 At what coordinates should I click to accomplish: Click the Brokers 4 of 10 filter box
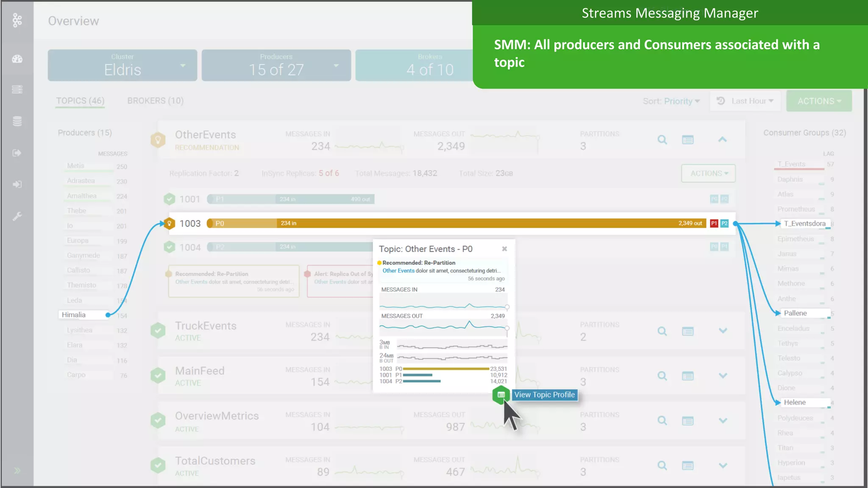[414, 65]
